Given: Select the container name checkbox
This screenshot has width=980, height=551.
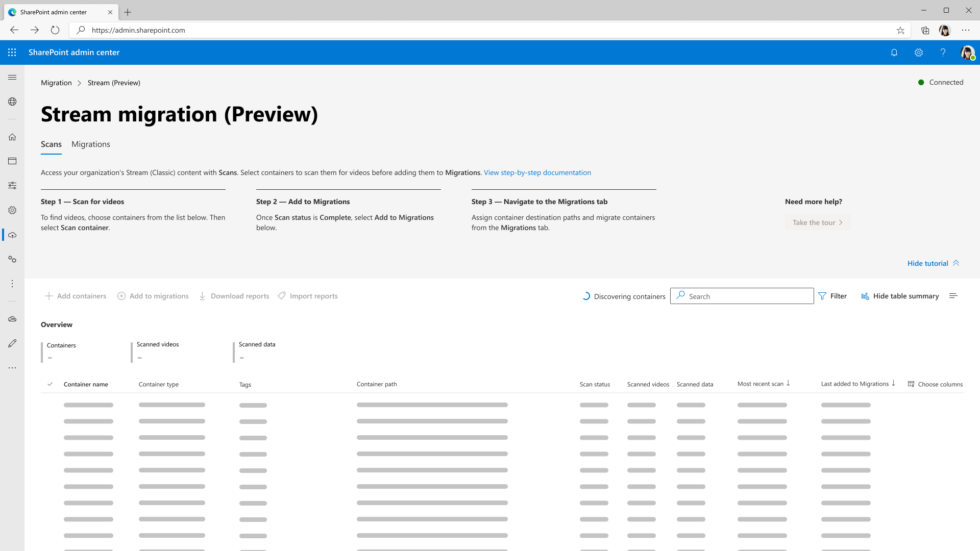Looking at the screenshot, I should pos(51,384).
